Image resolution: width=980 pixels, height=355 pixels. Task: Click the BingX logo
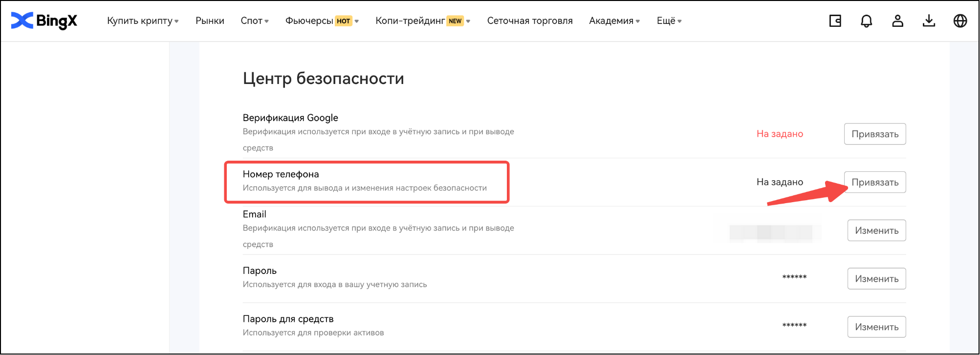[x=44, y=21]
